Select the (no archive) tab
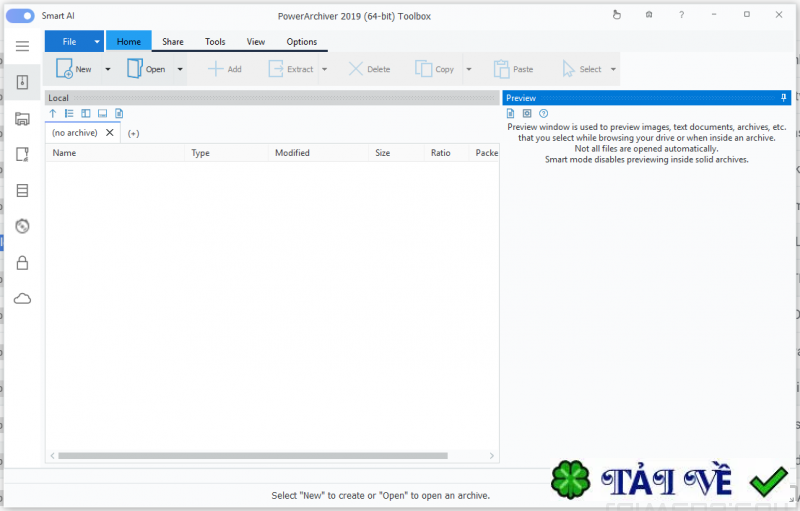This screenshot has height=511, width=800. tap(74, 133)
